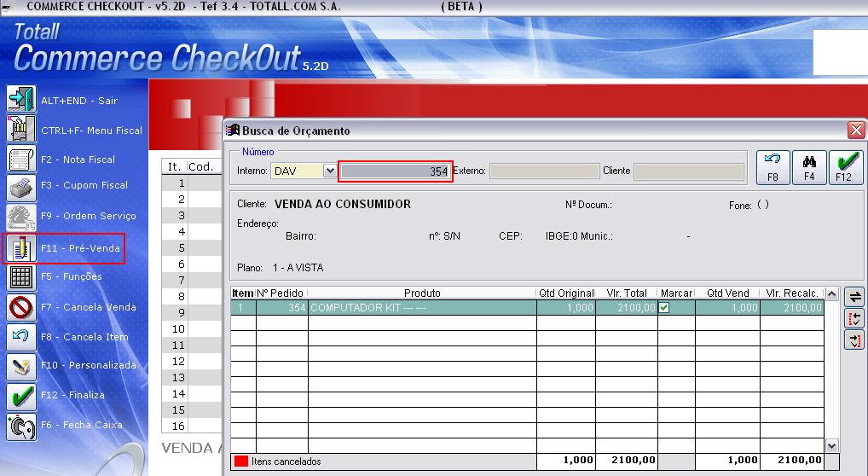The width and height of the screenshot is (868, 476).
Task: Confirm the search with the F12 button
Action: click(x=844, y=167)
